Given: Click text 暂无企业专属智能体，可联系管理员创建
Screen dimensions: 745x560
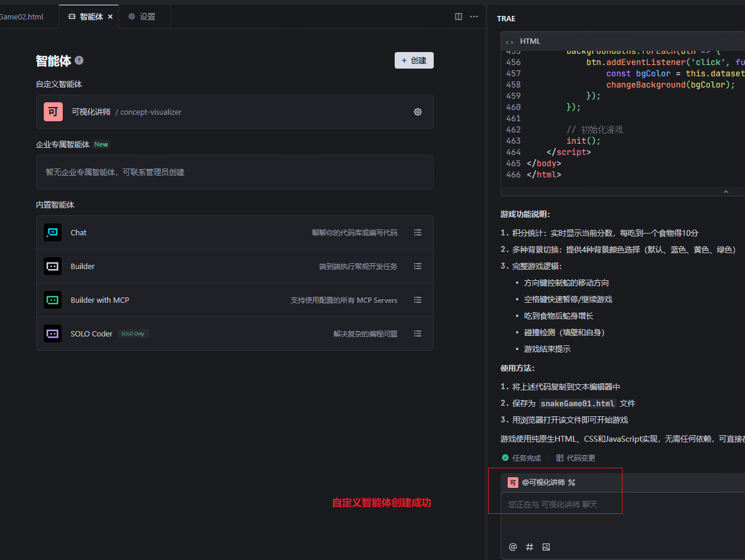Looking at the screenshot, I should (115, 172).
